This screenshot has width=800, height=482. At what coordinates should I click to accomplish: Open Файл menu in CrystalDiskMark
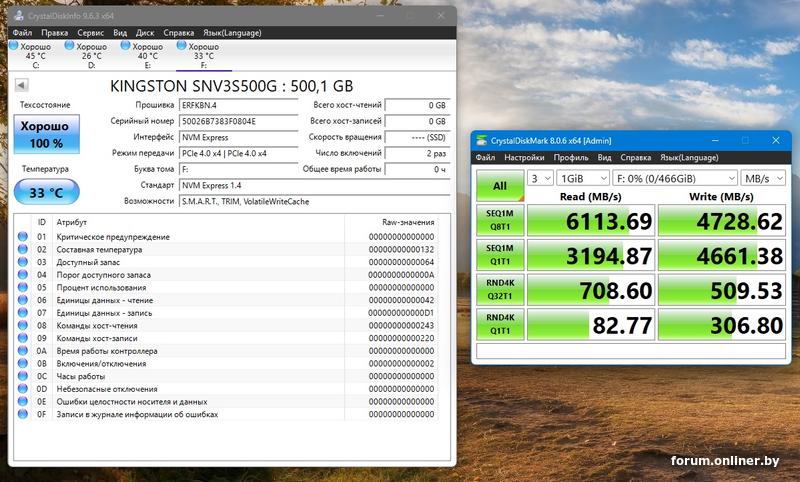(x=485, y=158)
